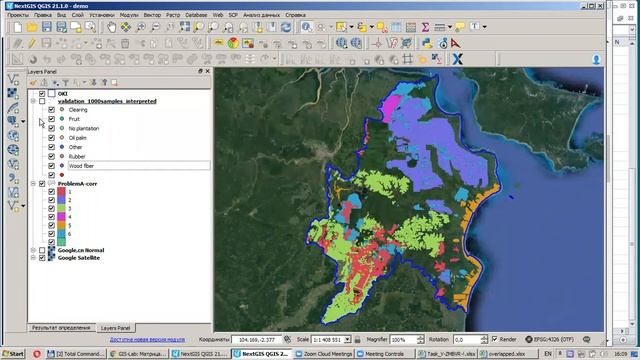Open the Вектор menu
This screenshot has height=360, width=640.
[152, 15]
